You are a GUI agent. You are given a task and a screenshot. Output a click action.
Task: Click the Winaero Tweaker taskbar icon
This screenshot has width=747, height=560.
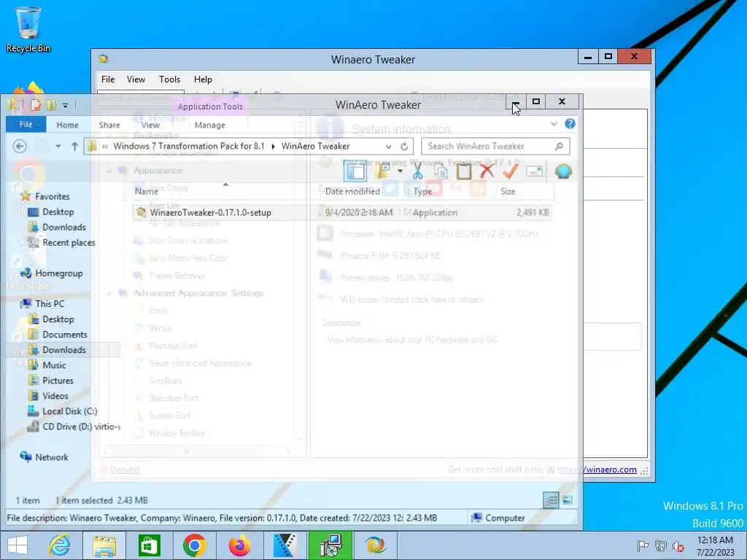[x=375, y=545]
